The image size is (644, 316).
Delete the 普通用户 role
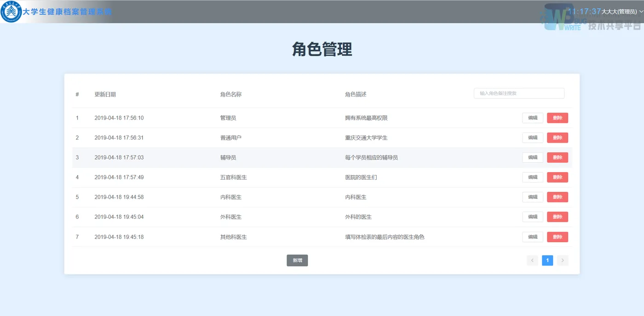558,138
